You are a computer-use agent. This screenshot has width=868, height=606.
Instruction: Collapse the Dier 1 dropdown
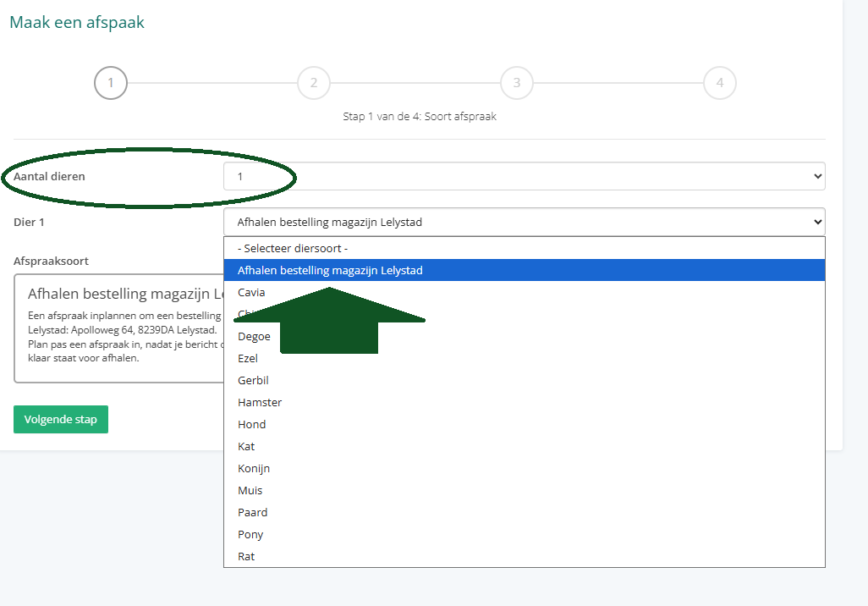tap(524, 222)
